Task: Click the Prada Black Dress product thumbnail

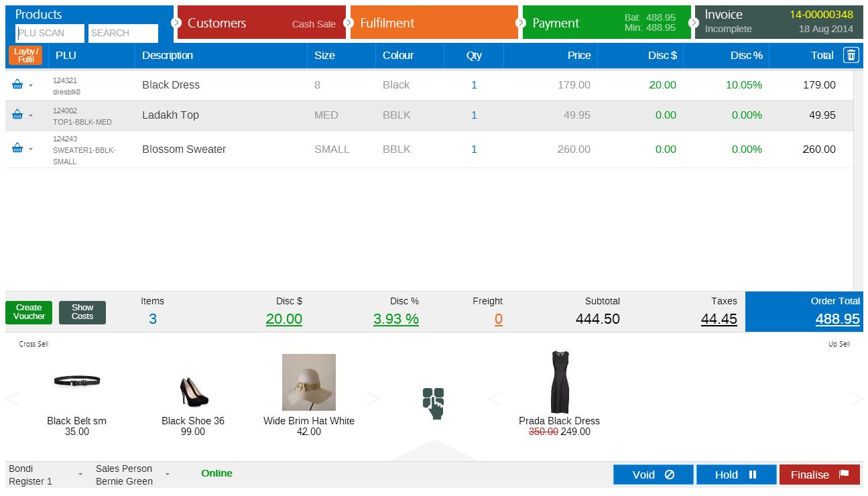Action: (560, 383)
